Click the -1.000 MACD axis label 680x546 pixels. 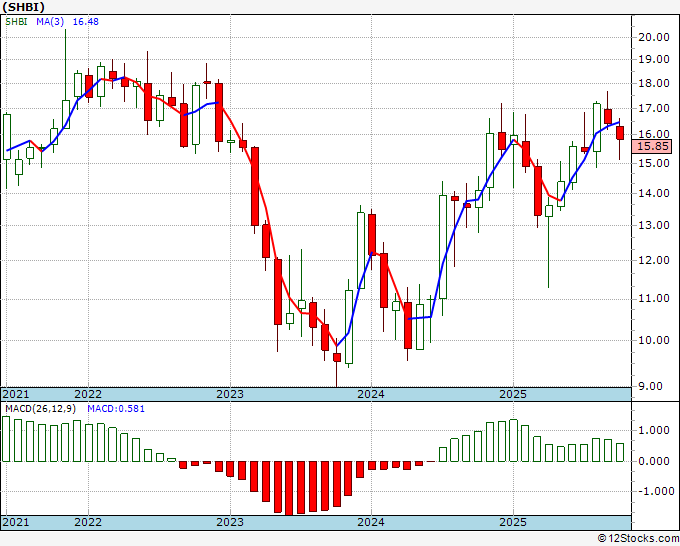point(655,491)
